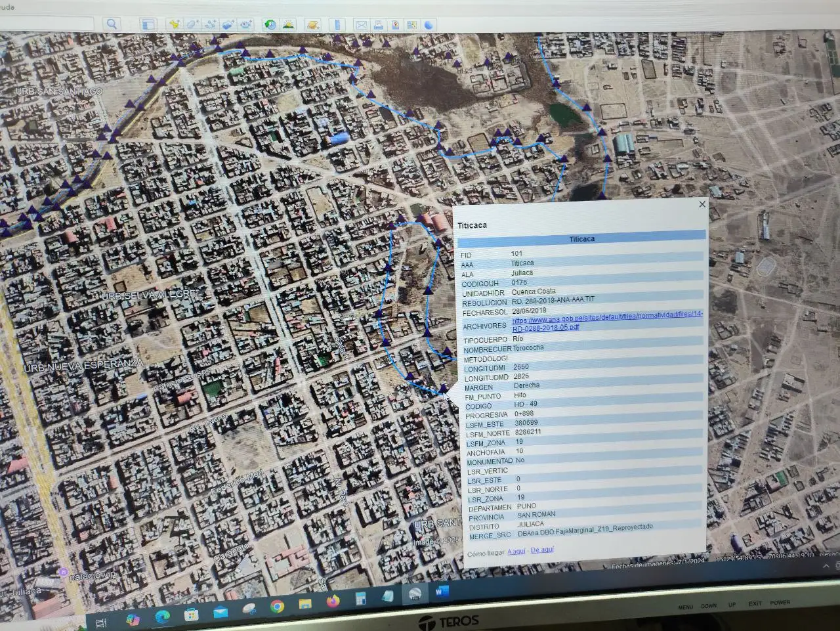Click inside the search text field

pyautogui.click(x=46, y=24)
